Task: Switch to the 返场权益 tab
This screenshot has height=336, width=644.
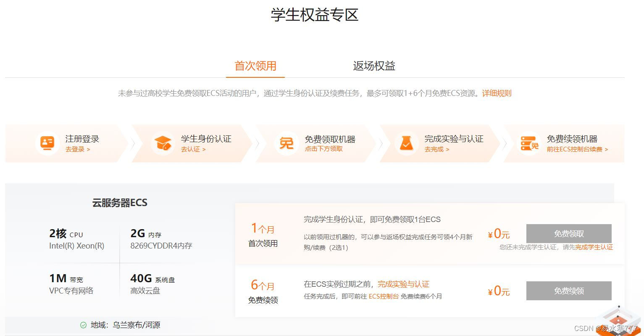Action: point(374,66)
